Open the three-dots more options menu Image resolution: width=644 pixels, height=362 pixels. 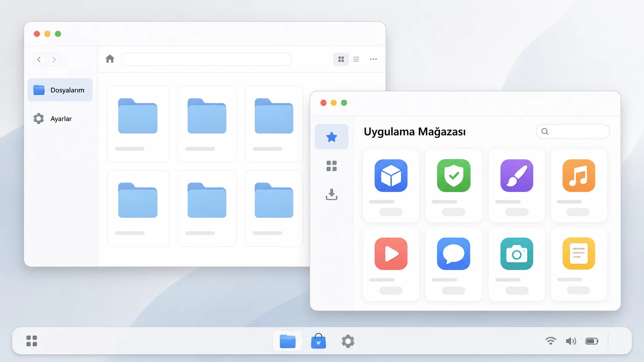coord(373,59)
